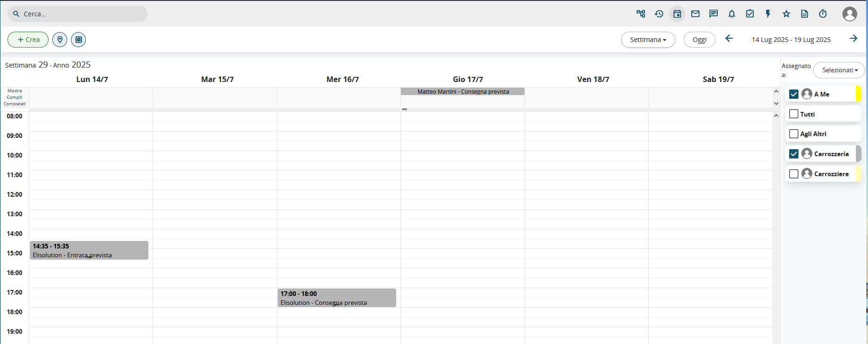Open favorites with the star icon
Viewport: 868px width, 344px height.
[786, 14]
